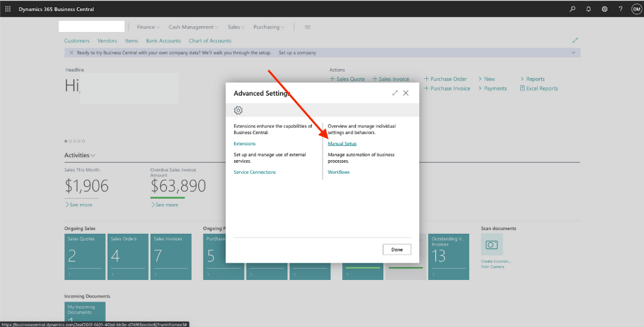Click the search magnifier icon
The image size is (644, 327).
[572, 9]
